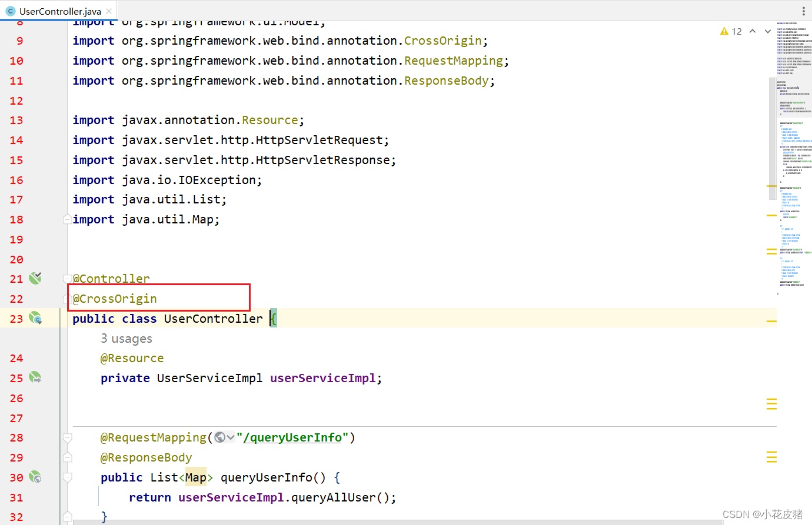Toggle the fold marker beside @Controller on line 21

[x=68, y=279]
